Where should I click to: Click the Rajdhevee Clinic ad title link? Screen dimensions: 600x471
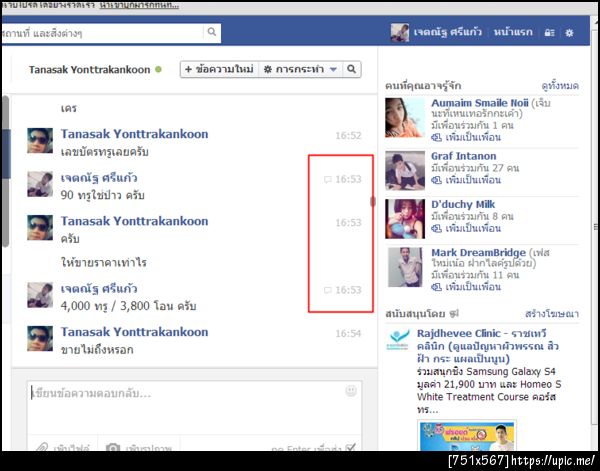pyautogui.click(x=488, y=346)
